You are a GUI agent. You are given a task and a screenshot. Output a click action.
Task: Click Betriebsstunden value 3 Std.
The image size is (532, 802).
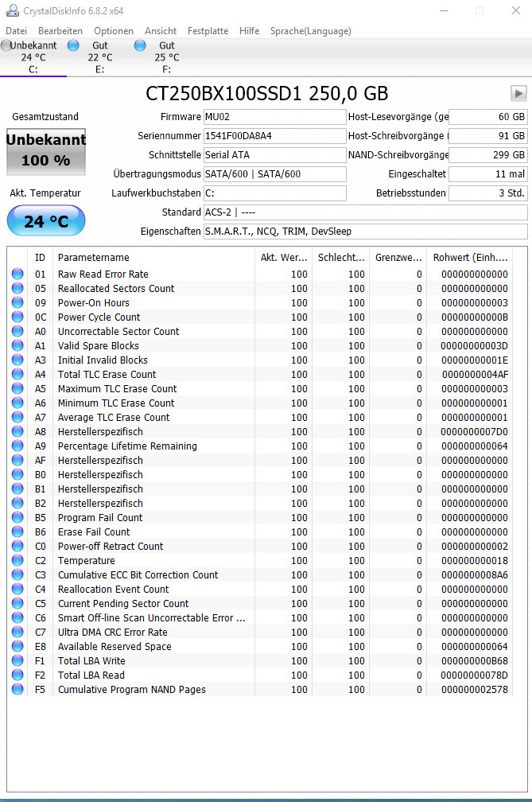click(488, 193)
